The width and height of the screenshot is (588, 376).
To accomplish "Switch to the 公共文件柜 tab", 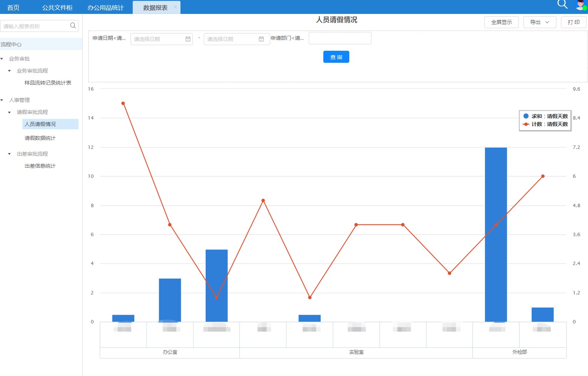I will 57,8.
